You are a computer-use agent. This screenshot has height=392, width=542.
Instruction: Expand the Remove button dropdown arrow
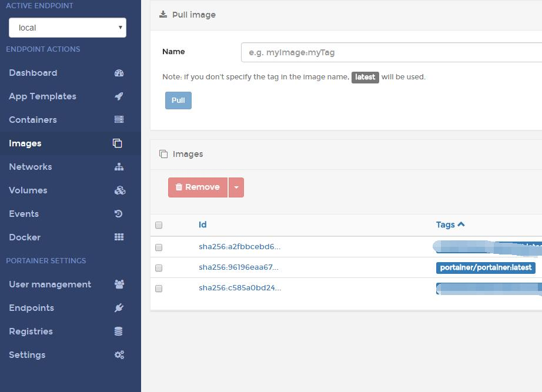tap(236, 187)
